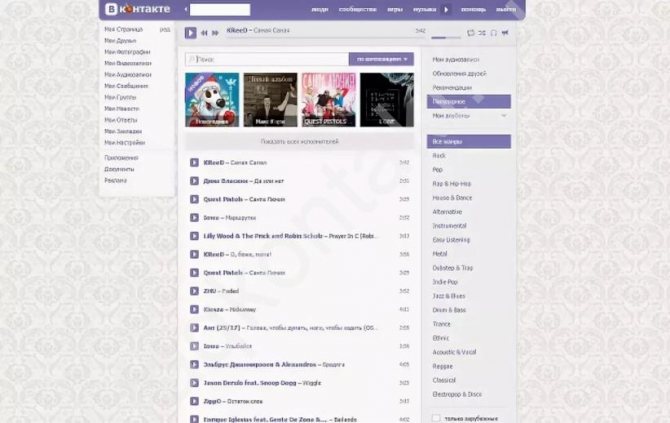Screen dimensions: 670x423
Task: Select the Pop genre
Action: click(437, 170)
